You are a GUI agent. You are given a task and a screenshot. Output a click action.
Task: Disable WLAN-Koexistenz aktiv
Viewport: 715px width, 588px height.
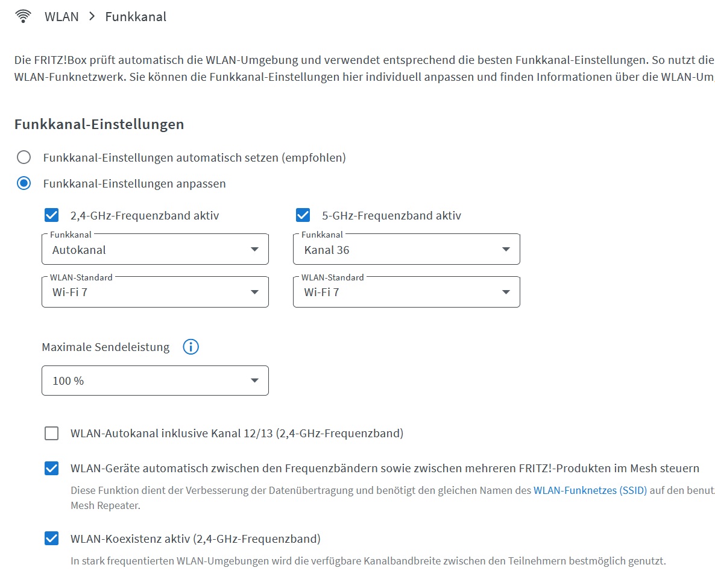click(x=51, y=539)
